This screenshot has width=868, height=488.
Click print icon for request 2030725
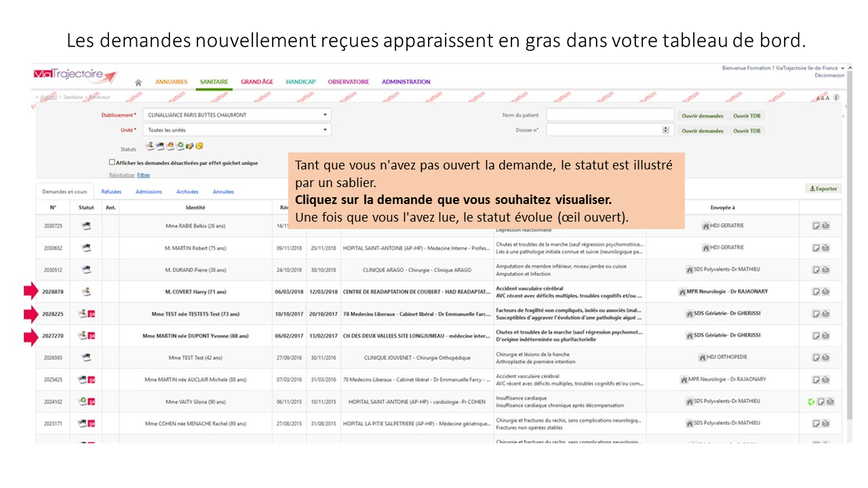(826, 226)
